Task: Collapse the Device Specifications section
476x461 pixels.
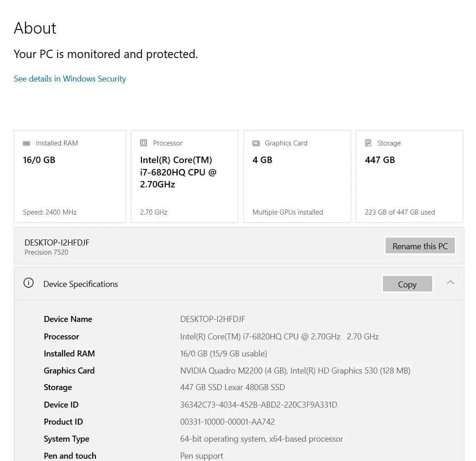Action: (x=450, y=283)
